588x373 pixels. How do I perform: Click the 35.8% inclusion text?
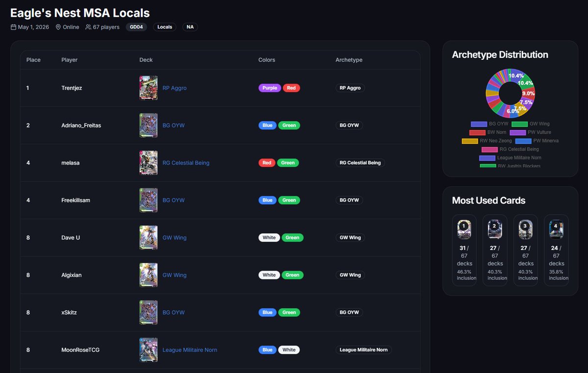[558, 275]
